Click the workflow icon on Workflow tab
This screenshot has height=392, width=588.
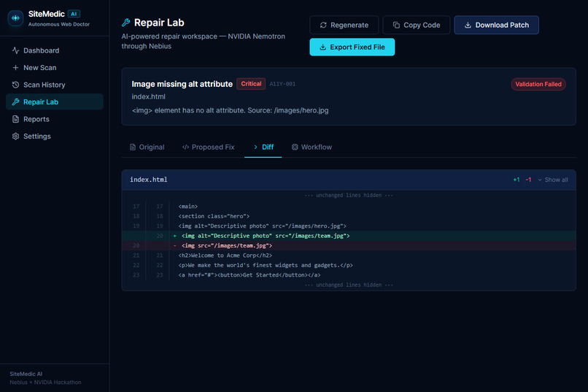coord(295,147)
